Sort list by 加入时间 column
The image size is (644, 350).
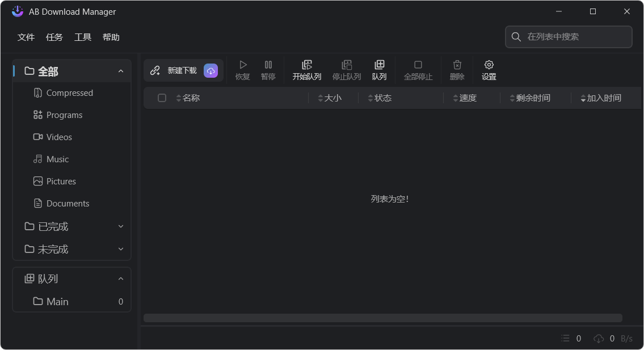coord(601,98)
